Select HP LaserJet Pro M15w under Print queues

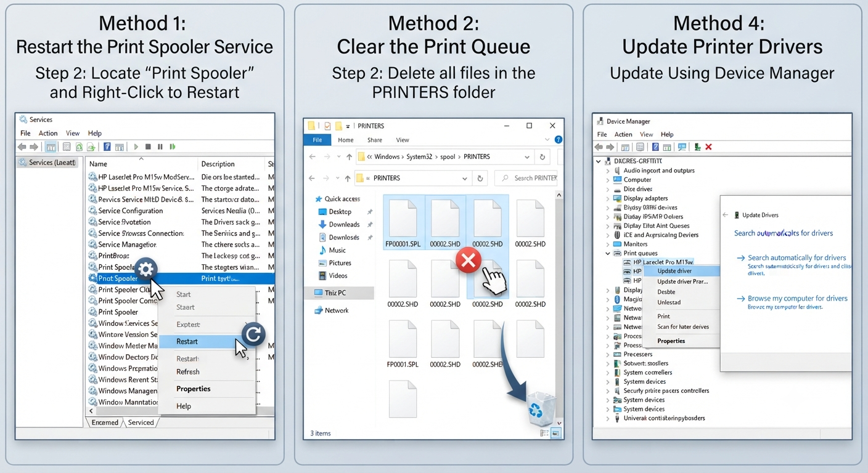click(658, 262)
